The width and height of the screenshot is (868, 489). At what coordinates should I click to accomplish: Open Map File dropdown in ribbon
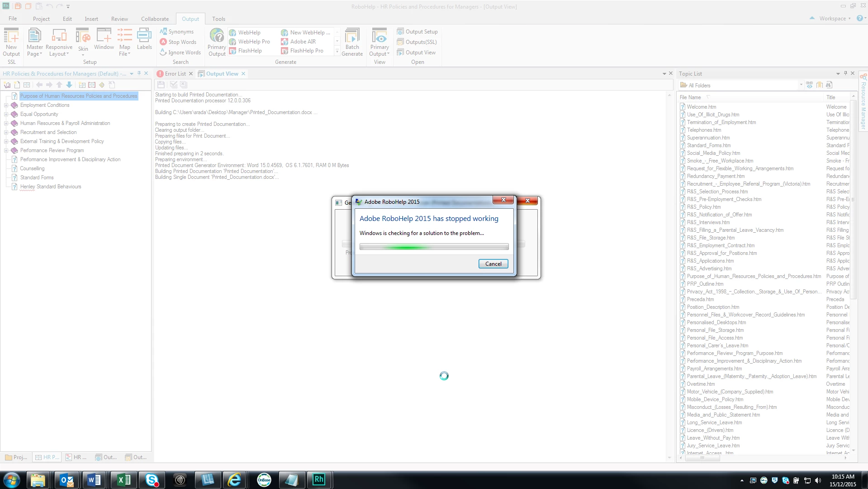coord(125,42)
